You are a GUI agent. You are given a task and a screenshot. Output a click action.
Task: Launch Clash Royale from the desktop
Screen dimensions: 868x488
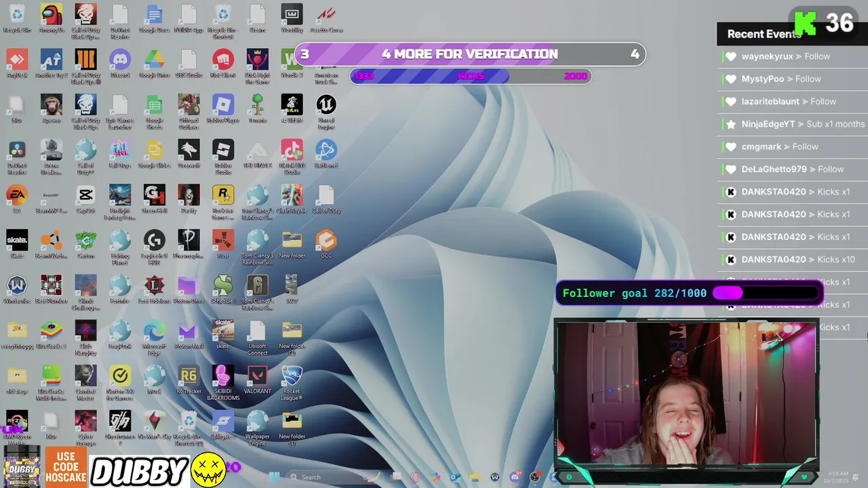pyautogui.click(x=292, y=199)
